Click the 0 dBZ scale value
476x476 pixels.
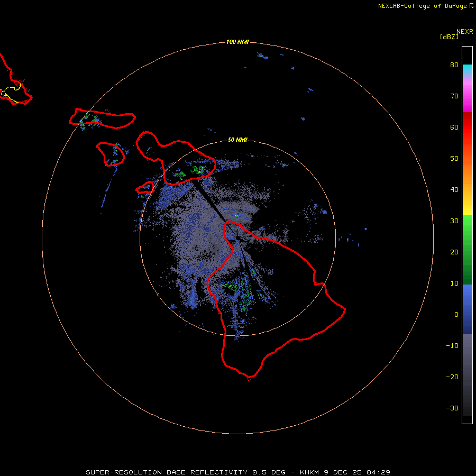(x=456, y=315)
